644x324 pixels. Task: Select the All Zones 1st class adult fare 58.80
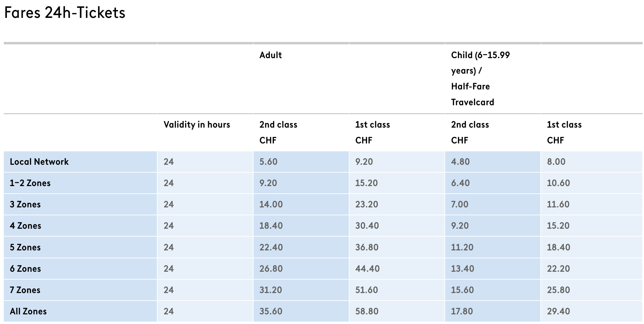click(367, 311)
